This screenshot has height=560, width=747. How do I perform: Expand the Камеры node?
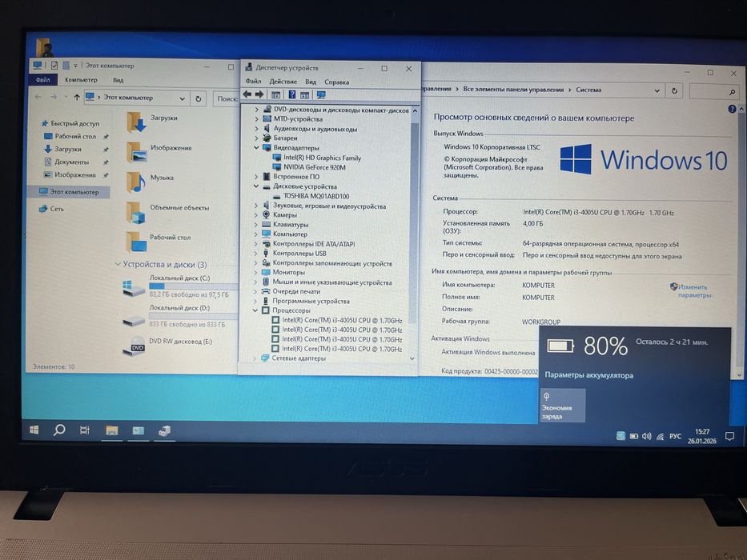256,215
